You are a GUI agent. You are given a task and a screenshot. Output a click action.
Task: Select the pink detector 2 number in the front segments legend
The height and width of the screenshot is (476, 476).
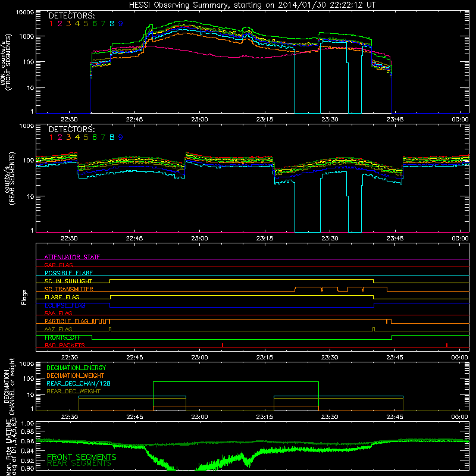click(x=60, y=24)
